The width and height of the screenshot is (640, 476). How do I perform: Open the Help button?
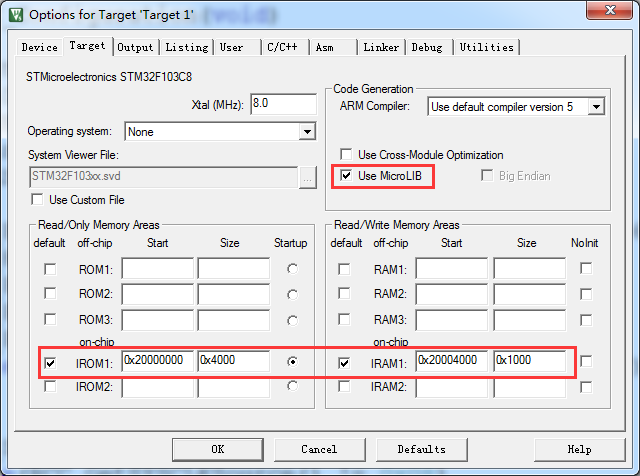pyautogui.click(x=579, y=449)
